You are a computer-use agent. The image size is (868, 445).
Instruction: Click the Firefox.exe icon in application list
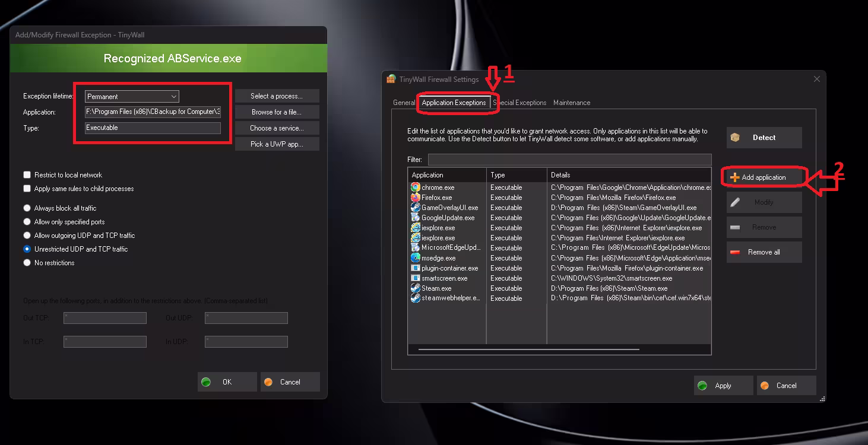coord(416,198)
